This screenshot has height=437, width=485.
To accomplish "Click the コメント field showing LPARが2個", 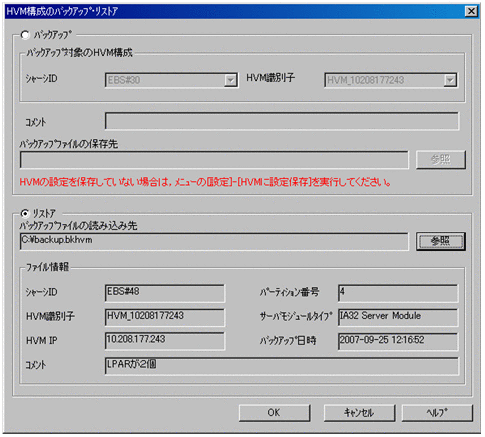I will point(282,366).
